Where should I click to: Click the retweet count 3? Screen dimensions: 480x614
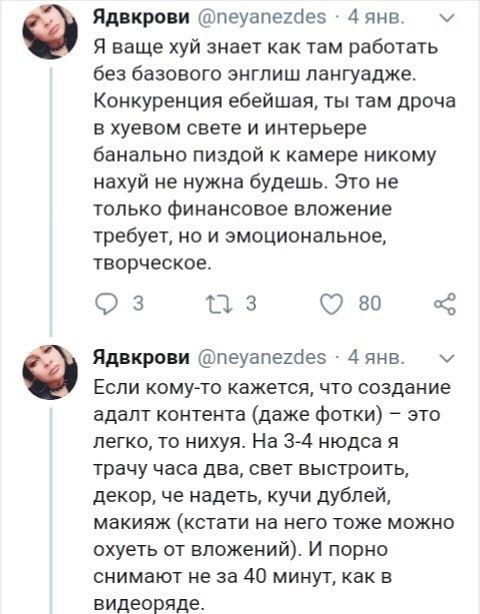(x=251, y=303)
